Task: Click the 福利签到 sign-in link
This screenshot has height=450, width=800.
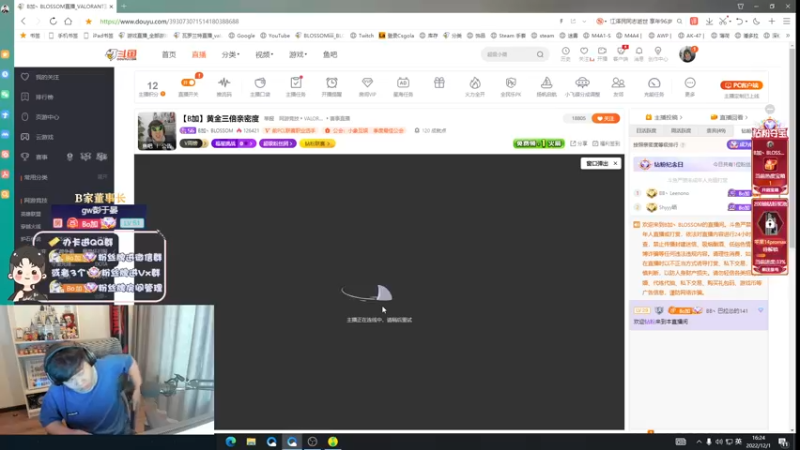Action: (606, 144)
